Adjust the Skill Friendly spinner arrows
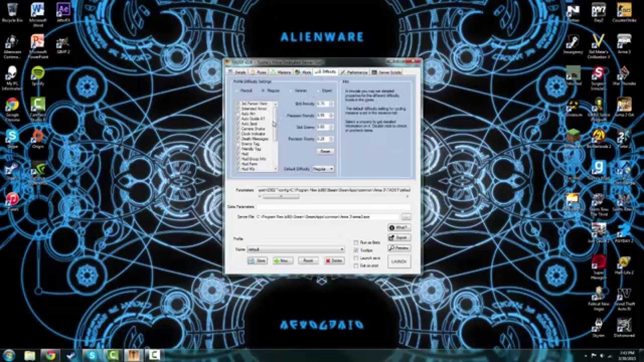This screenshot has width=644, height=362. (x=332, y=104)
